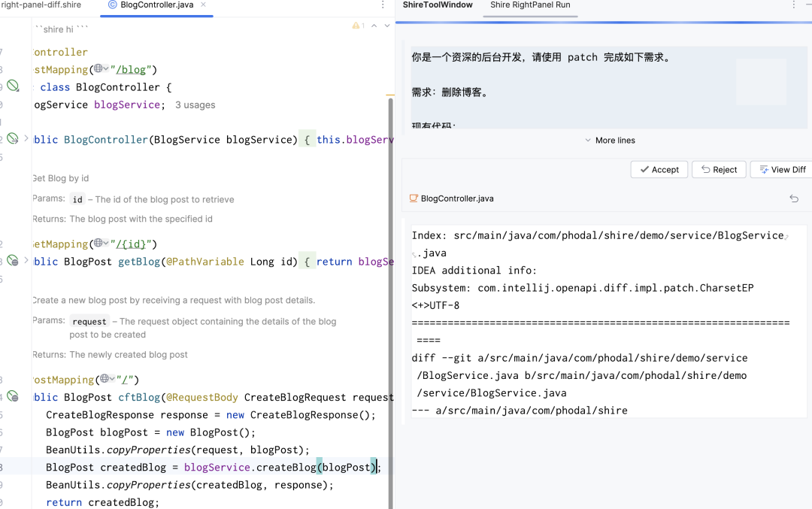Screen dimensions: 812x509
Task: Reject the proposed patch
Action: (x=719, y=169)
